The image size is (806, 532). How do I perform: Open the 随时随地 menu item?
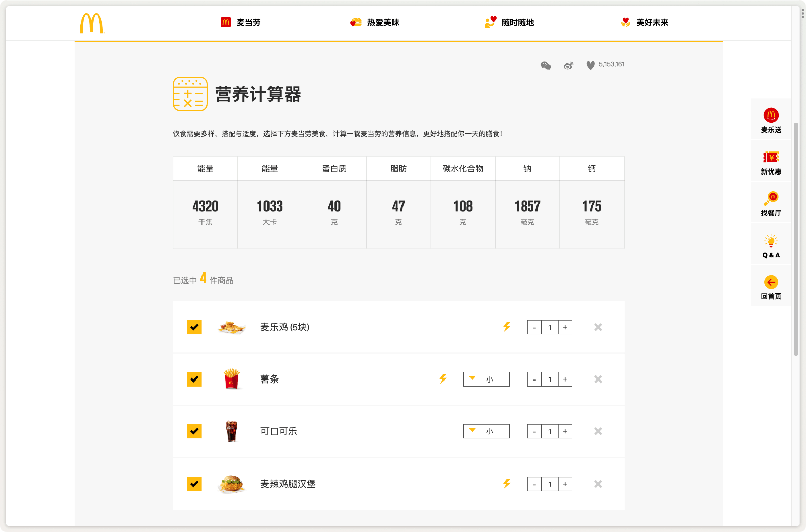[509, 22]
